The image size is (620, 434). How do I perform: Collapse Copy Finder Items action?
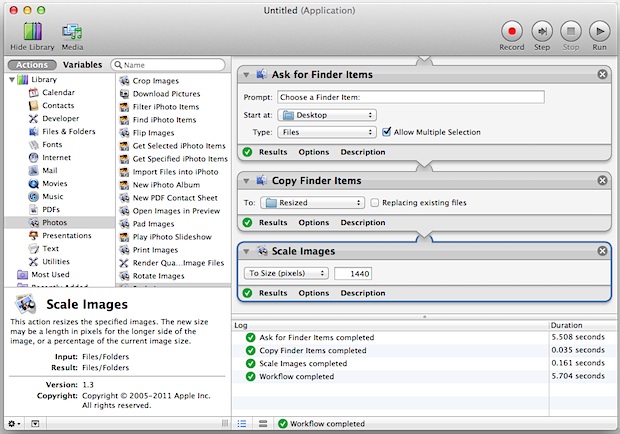pyautogui.click(x=246, y=181)
